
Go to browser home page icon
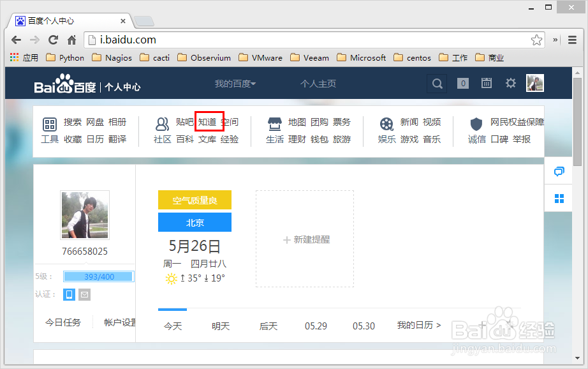(x=71, y=40)
